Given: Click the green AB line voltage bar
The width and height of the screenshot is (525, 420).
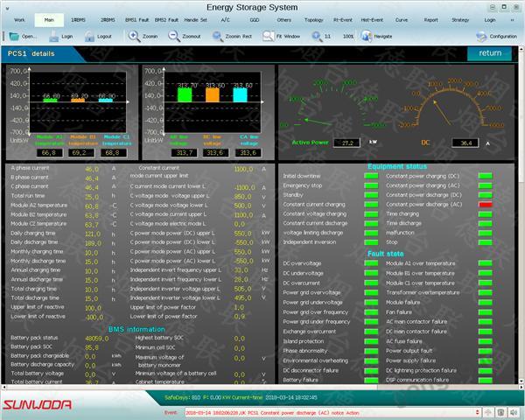Looking at the screenshot, I should [185, 94].
